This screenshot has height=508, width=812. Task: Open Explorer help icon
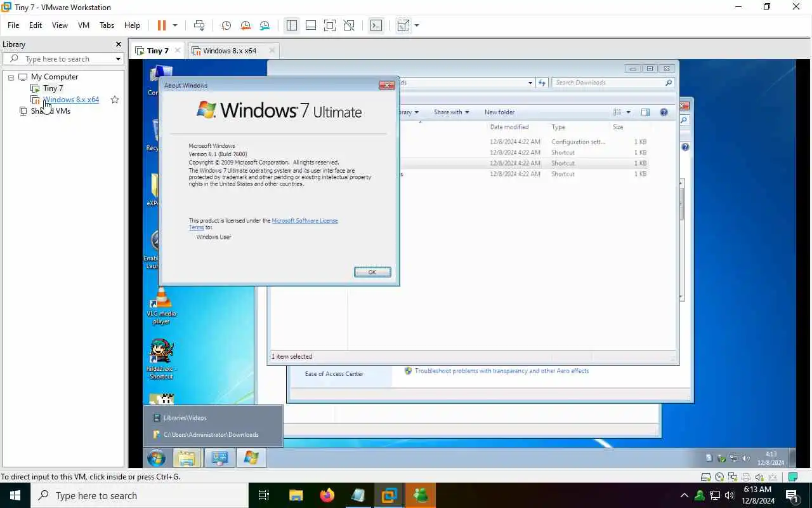[x=664, y=112]
